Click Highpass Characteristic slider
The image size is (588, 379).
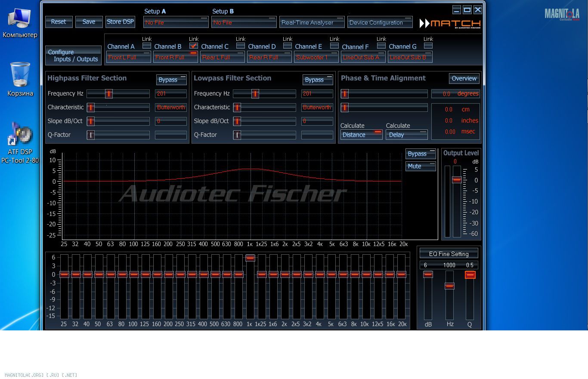118,107
